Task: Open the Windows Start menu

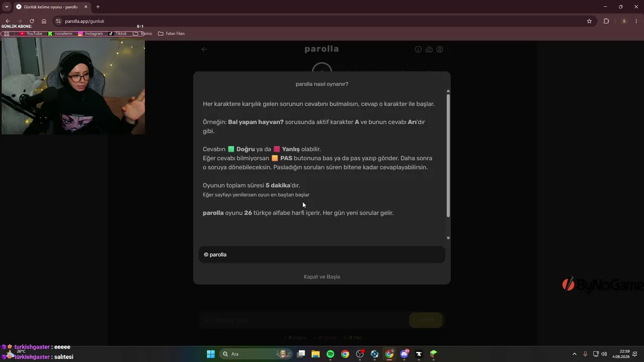Action: [x=211, y=354]
